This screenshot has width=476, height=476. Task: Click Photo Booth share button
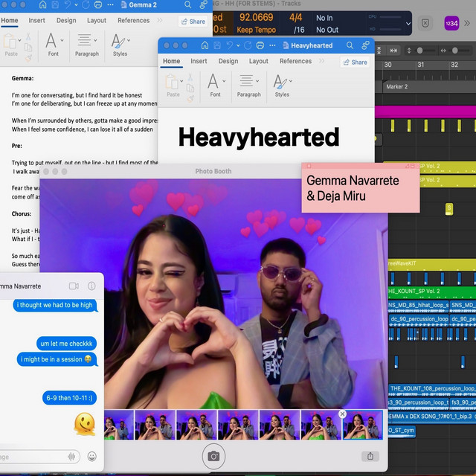(370, 456)
